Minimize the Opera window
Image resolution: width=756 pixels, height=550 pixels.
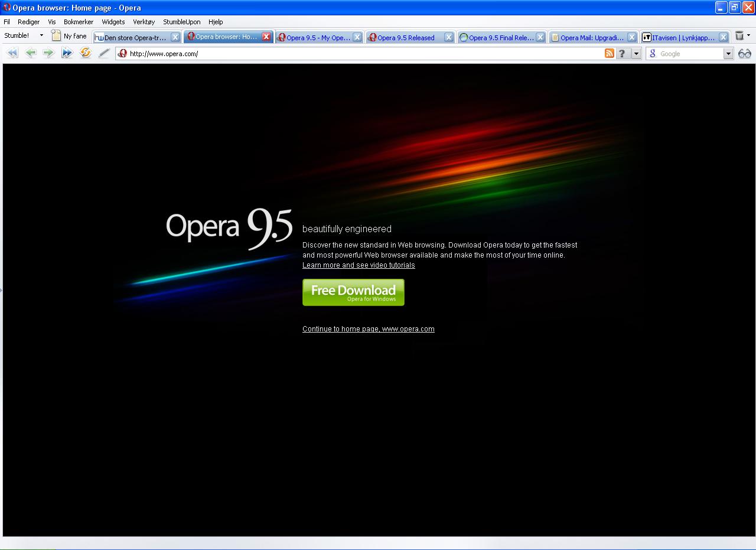pos(721,8)
